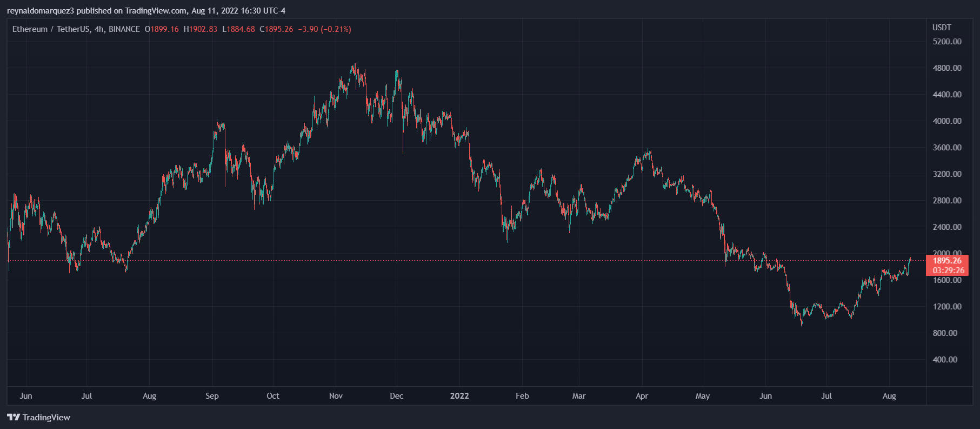
Task: Click the USDT currency label
Action: click(x=942, y=27)
